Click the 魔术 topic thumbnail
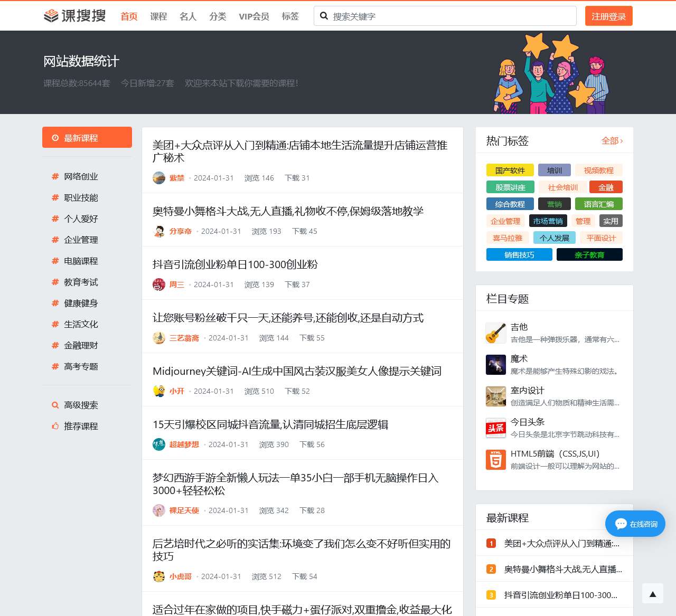The width and height of the screenshot is (676, 616). point(496,365)
